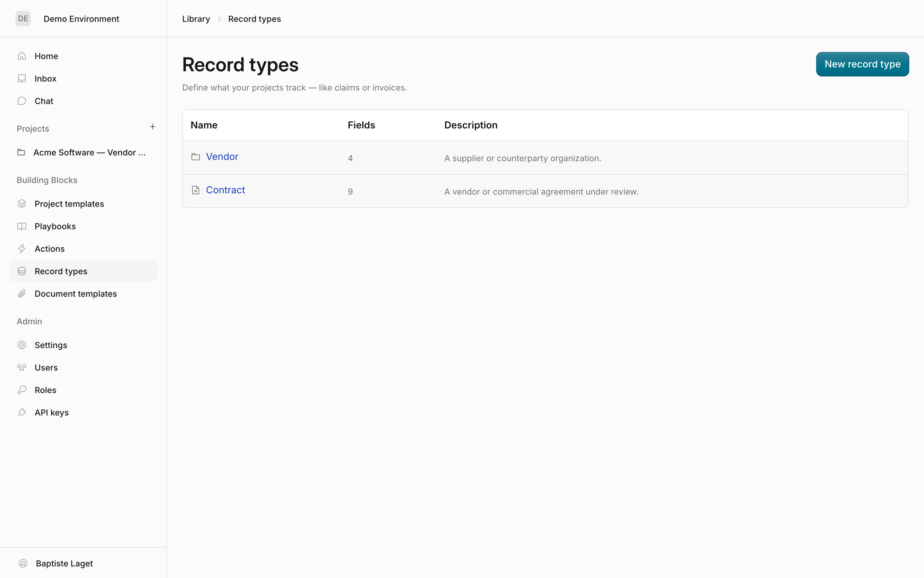This screenshot has width=924, height=578.
Task: Click 'A vendor or commercial agreement' description
Action: (542, 191)
